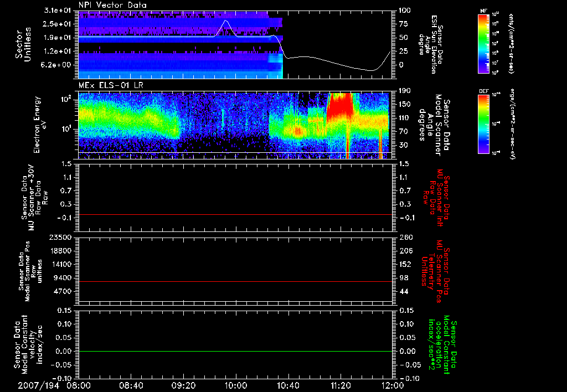Click the red line in scanner position panel
567x392 pixels.
235,281
